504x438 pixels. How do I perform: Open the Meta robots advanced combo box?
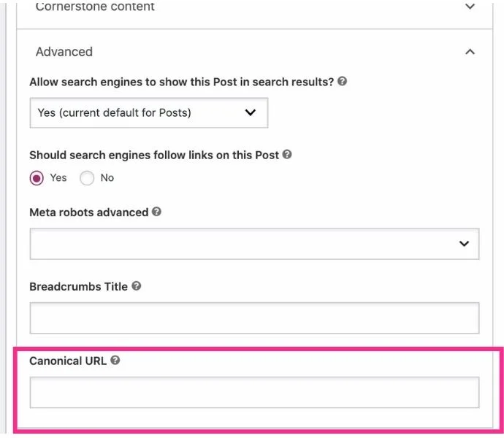point(254,244)
